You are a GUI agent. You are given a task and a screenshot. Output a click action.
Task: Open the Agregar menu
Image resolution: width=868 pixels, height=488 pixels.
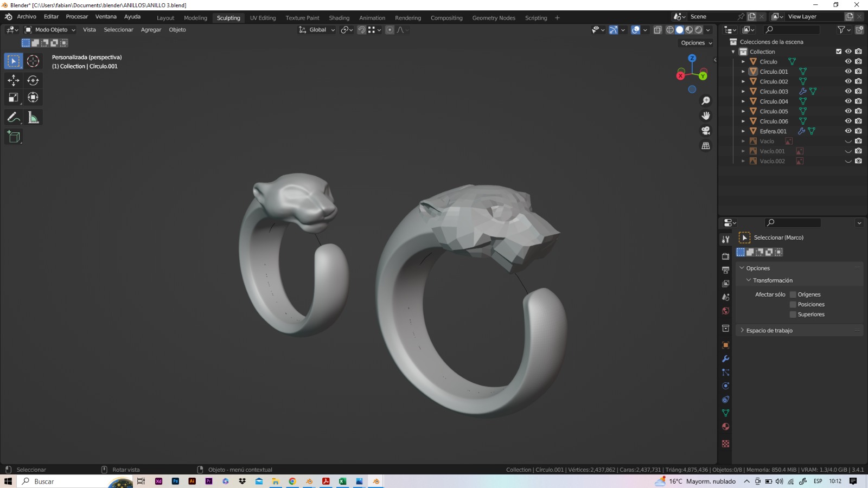pyautogui.click(x=151, y=30)
